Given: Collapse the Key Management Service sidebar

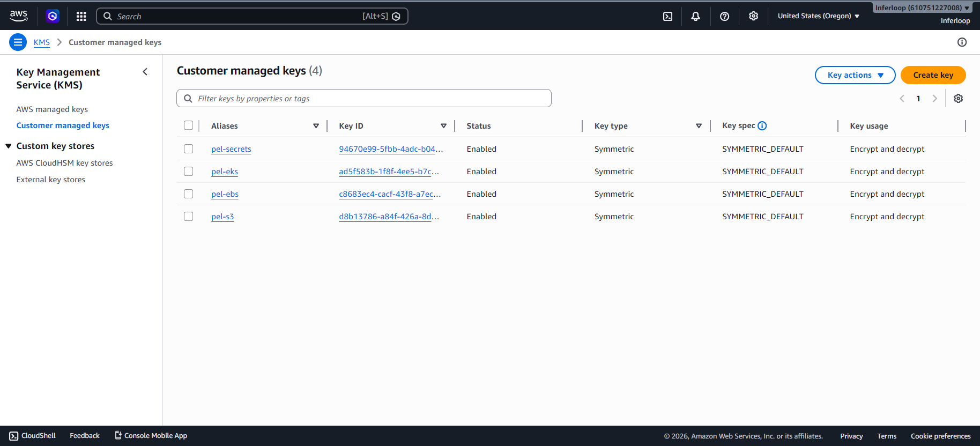Looking at the screenshot, I should tap(145, 72).
